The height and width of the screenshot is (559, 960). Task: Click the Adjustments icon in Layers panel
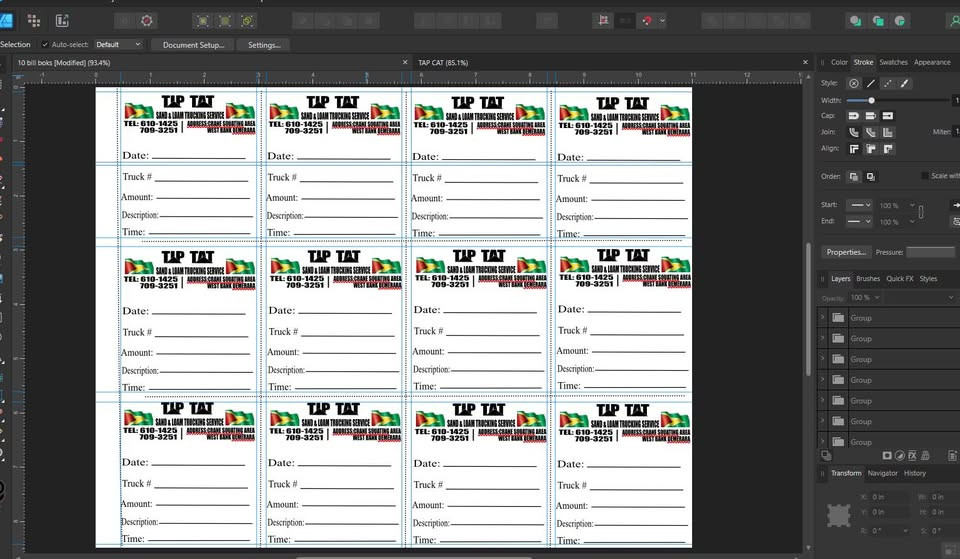[x=899, y=456]
